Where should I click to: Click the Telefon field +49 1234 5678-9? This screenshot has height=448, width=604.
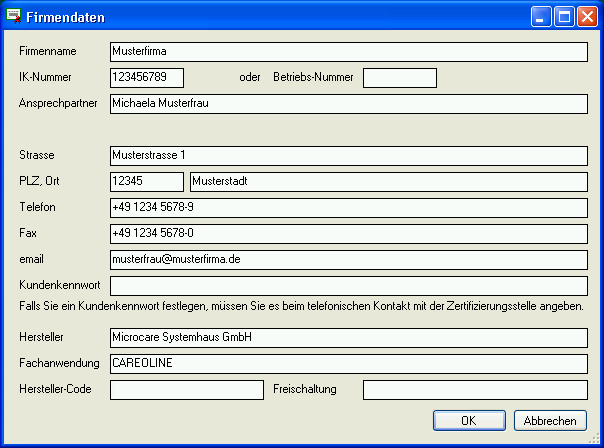click(x=349, y=208)
